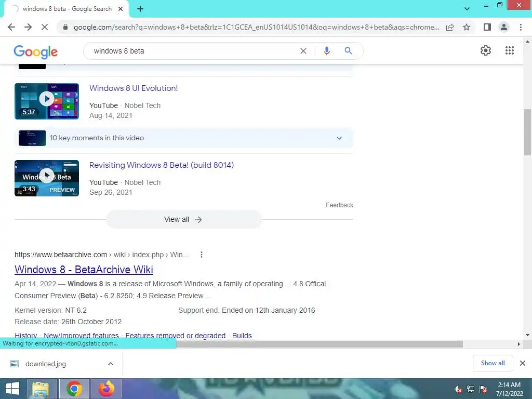
Task: Click 'Support end: Ended on 12th January 2016'
Action: (x=247, y=311)
